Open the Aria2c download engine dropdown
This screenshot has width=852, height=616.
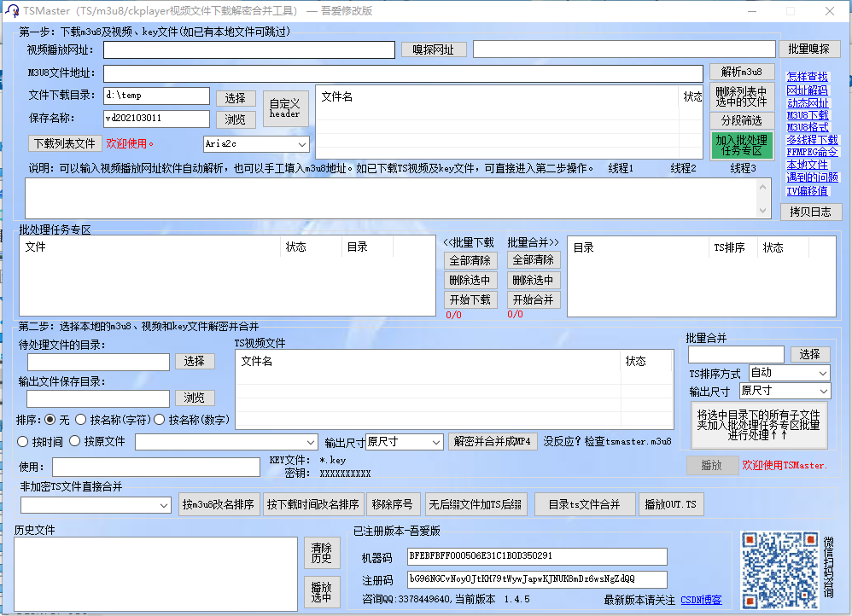(x=256, y=144)
